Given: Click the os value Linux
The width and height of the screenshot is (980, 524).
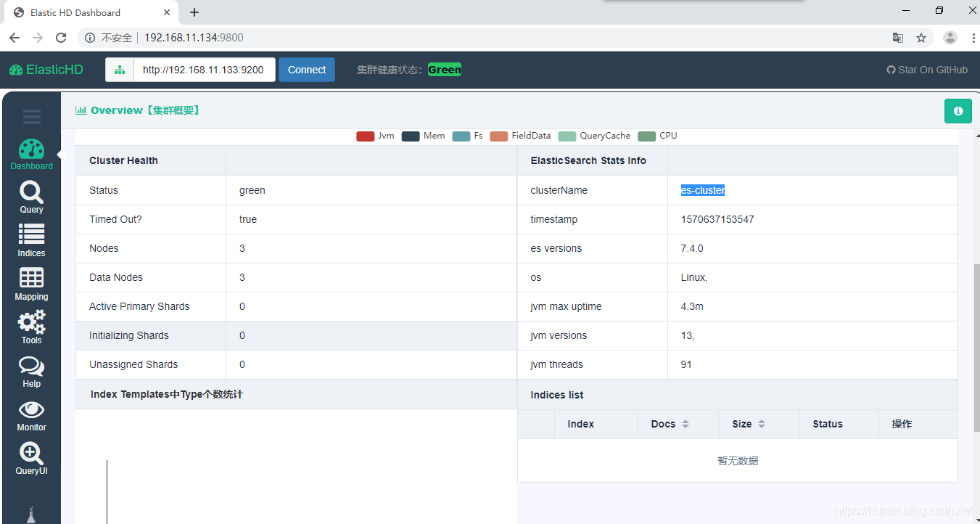Looking at the screenshot, I should click(694, 277).
